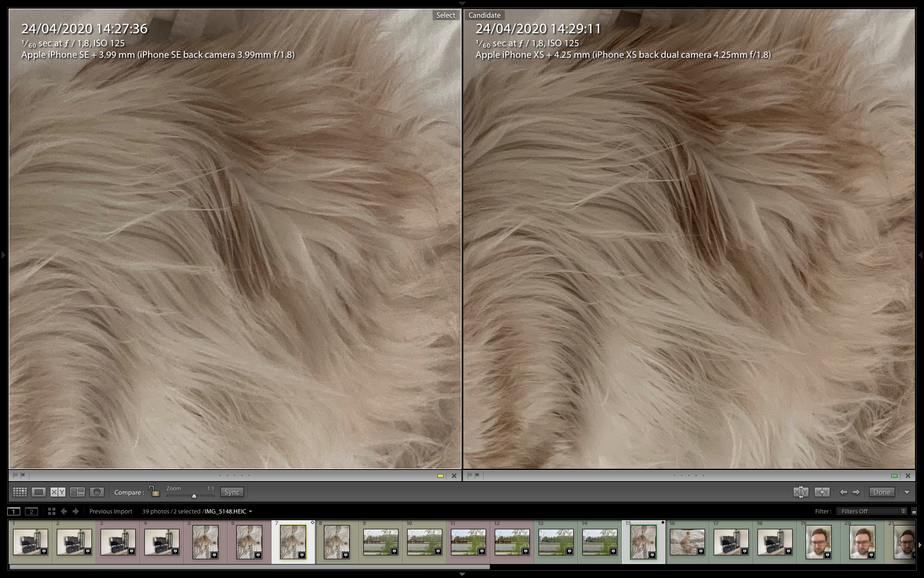Click the Candidate pane label
This screenshot has width=924, height=578.
coord(485,15)
